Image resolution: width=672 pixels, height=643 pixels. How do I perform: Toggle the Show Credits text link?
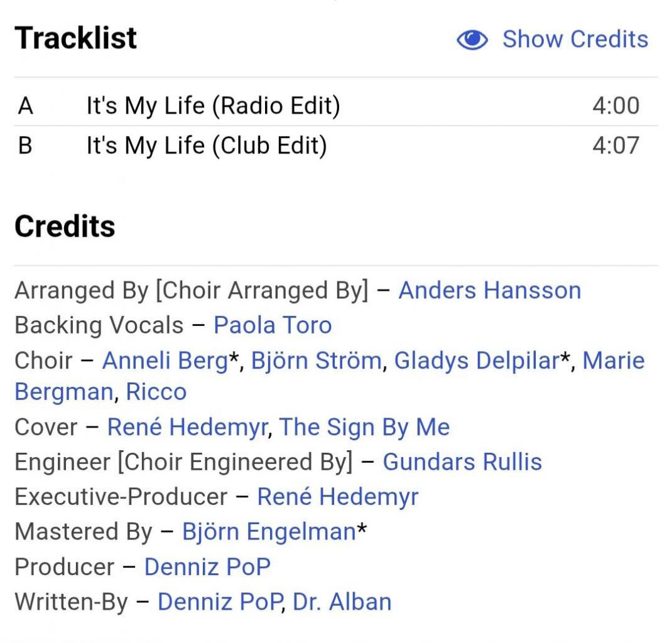[x=575, y=39]
